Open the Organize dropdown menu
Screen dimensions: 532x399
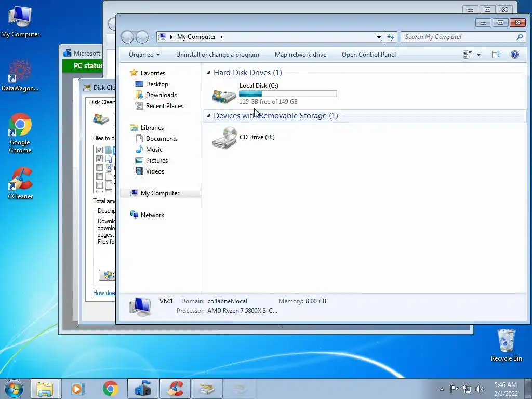coord(144,55)
